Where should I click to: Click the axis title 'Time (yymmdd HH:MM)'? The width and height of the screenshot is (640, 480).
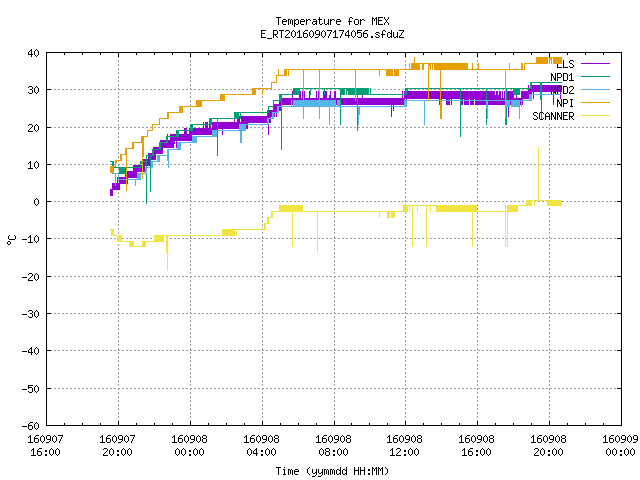[332, 471]
